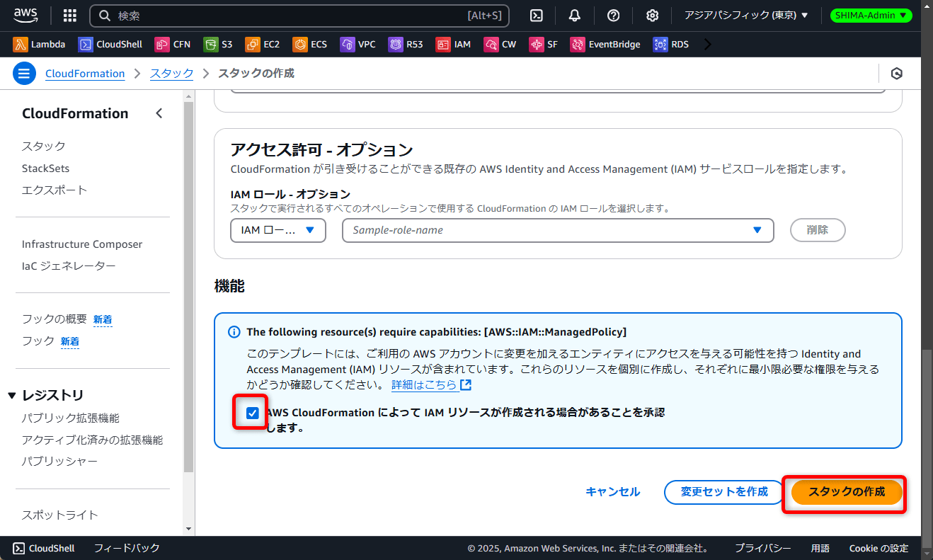Go to スタック breadcrumb link

point(171,73)
